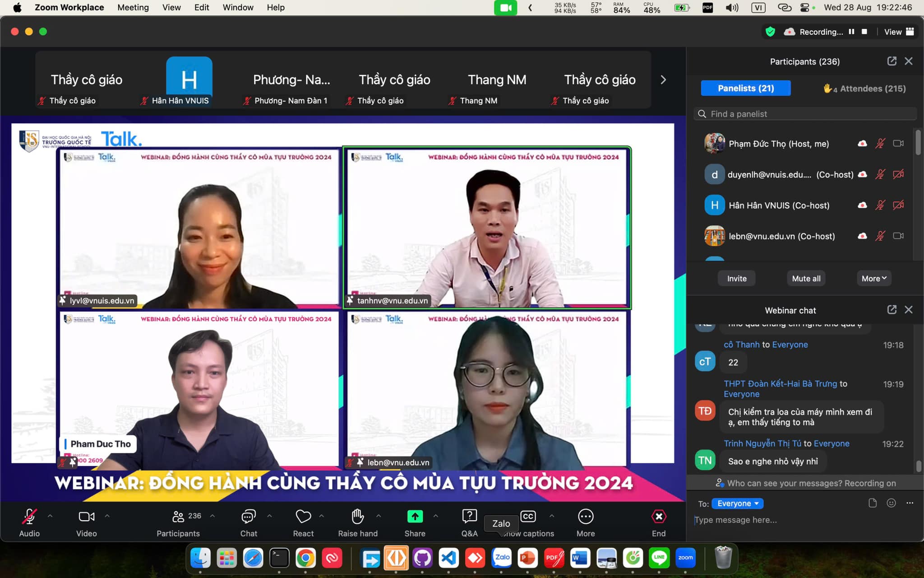Open the Meeting menu in the menu bar
The image size is (924, 578).
click(133, 7)
